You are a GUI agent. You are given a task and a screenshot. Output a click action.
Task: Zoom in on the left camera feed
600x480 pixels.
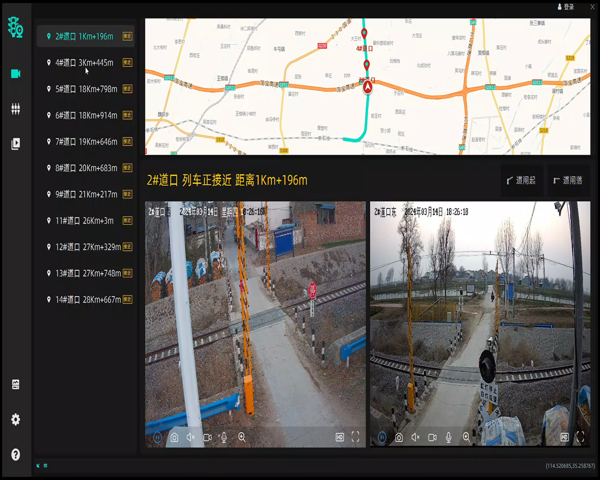tap(242, 437)
